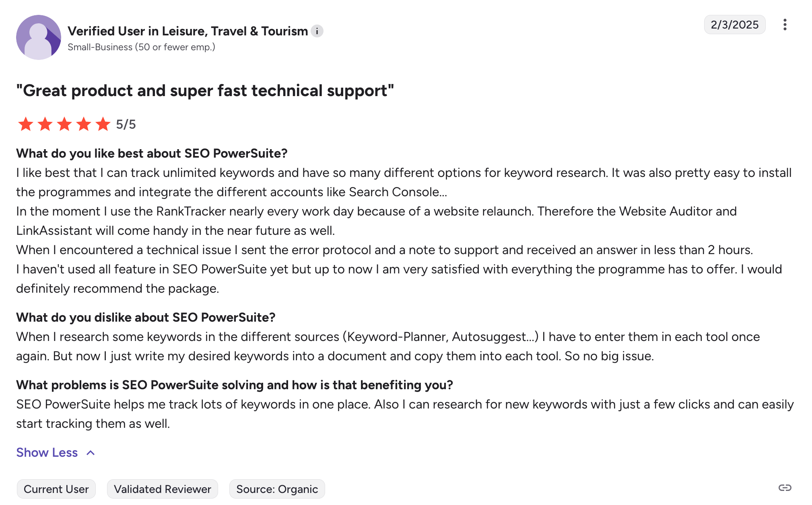Select the Validated Reviewer tag
The height and width of the screenshot is (505, 812).
163,489
